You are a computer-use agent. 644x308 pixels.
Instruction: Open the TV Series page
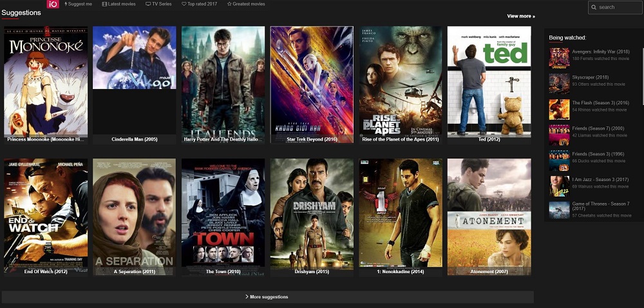click(x=158, y=4)
